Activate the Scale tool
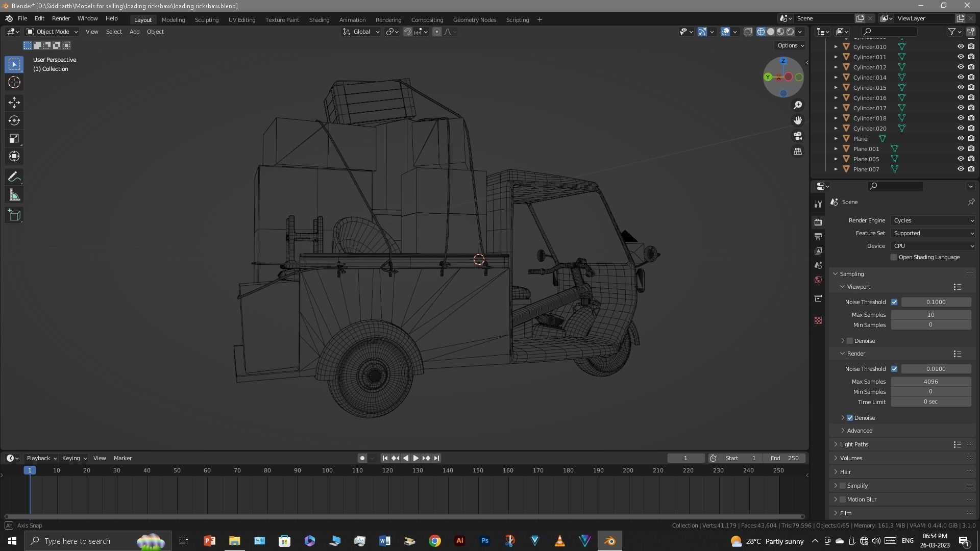 (14, 138)
